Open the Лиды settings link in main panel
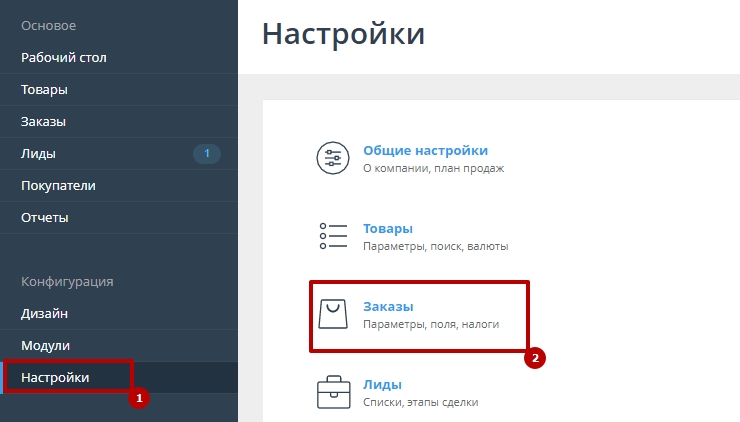 click(382, 384)
